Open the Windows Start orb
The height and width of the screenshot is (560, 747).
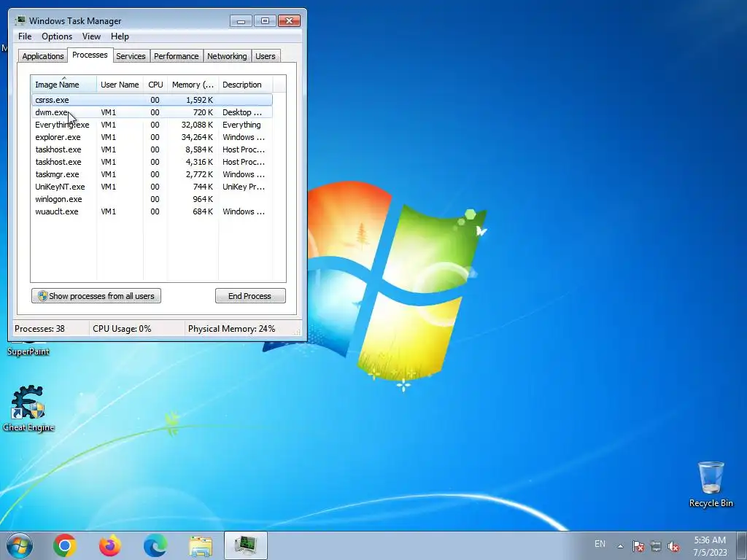[x=20, y=545]
